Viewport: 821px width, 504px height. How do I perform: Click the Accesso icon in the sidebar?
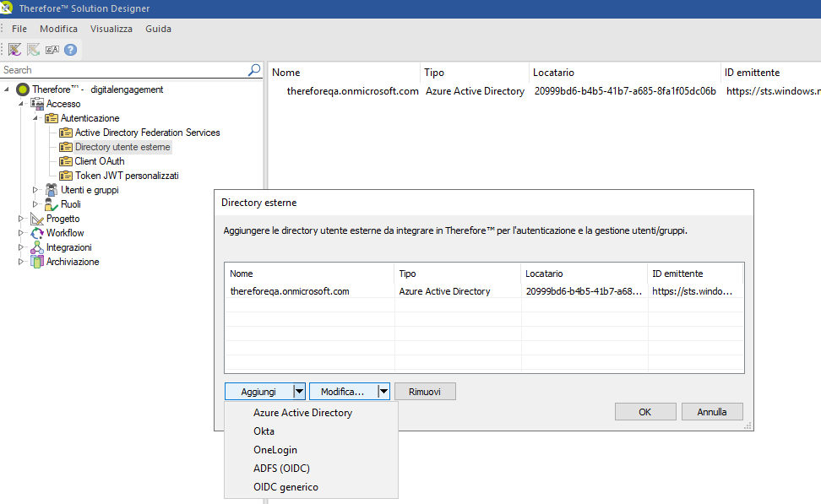39,103
